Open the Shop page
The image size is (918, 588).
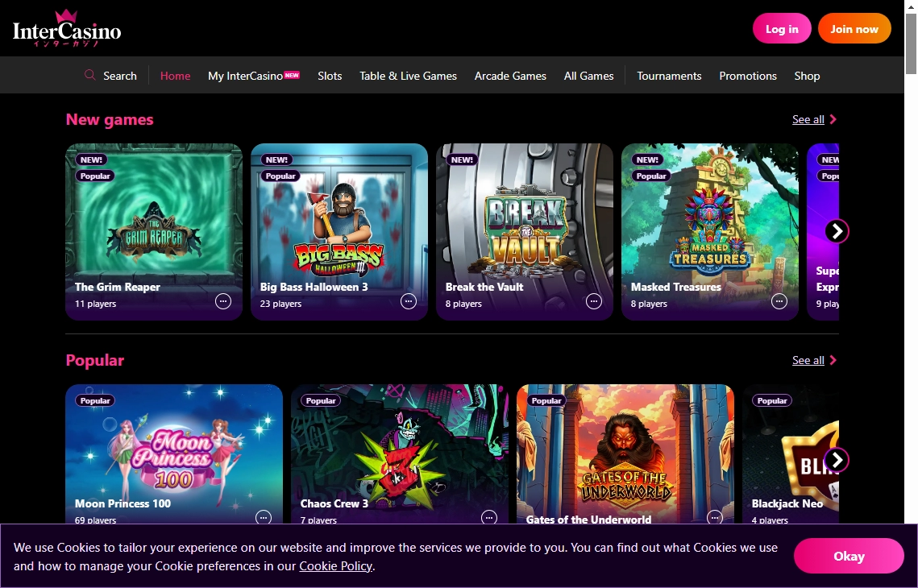tap(807, 76)
